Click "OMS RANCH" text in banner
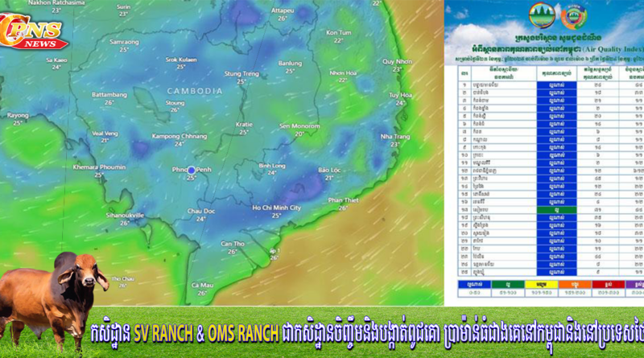This screenshot has height=358, width=644. click(243, 333)
